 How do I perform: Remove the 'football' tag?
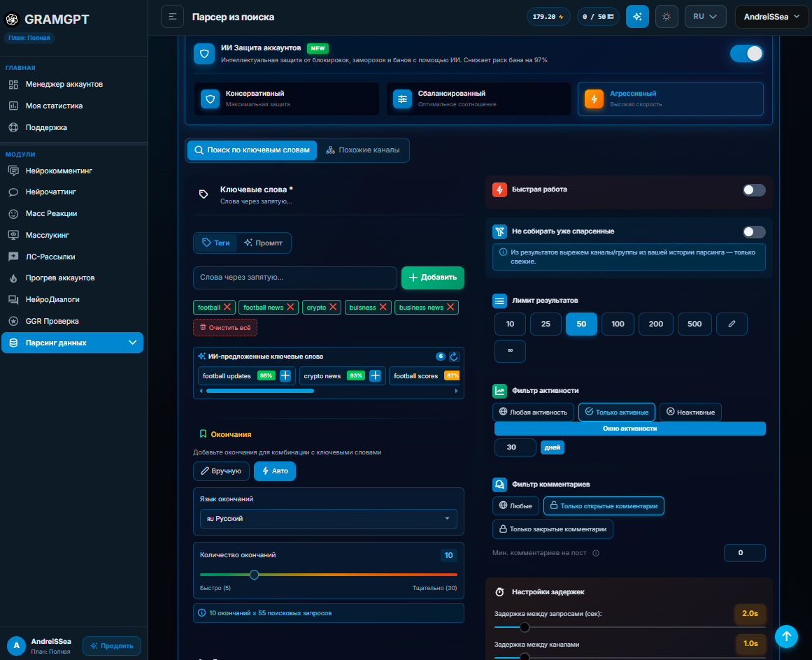point(227,307)
